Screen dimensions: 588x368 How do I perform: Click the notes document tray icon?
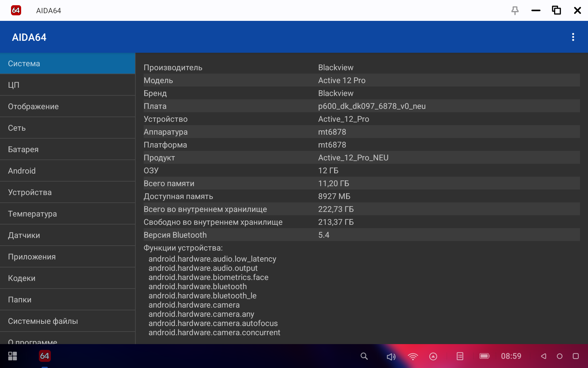pos(460,356)
